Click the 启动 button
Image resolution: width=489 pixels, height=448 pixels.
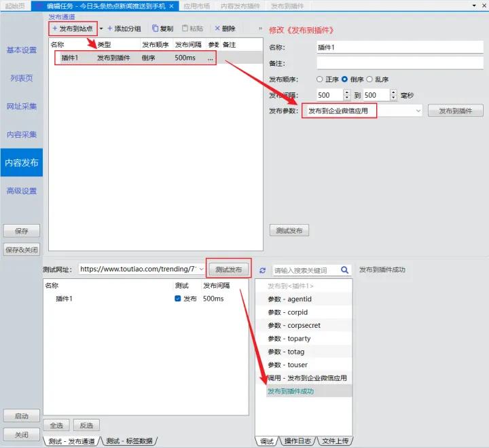22,415
